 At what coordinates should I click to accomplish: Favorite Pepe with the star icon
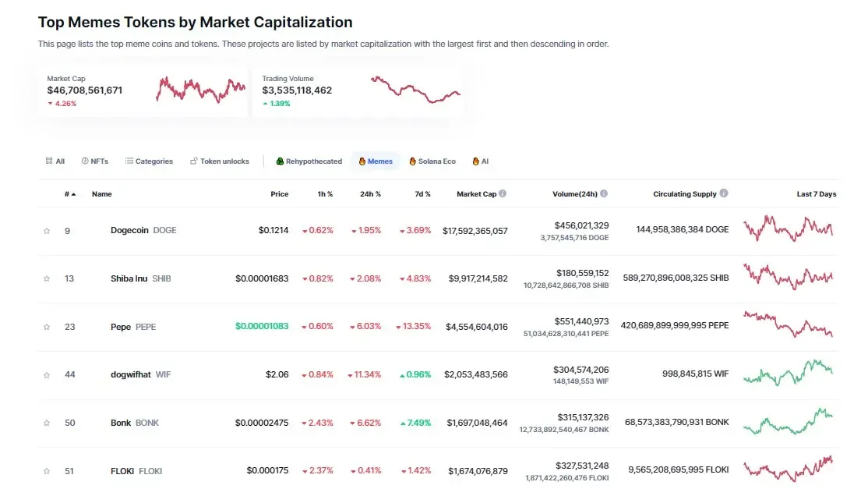[x=47, y=327]
